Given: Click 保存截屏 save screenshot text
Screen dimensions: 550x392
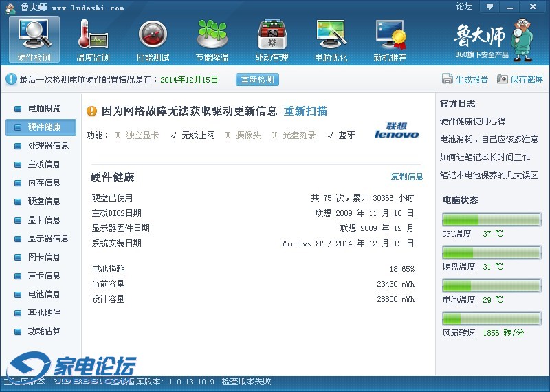Looking at the screenshot, I should click(x=527, y=80).
